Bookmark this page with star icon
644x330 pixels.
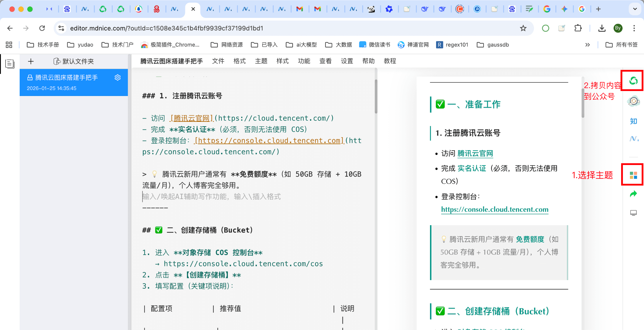523,28
